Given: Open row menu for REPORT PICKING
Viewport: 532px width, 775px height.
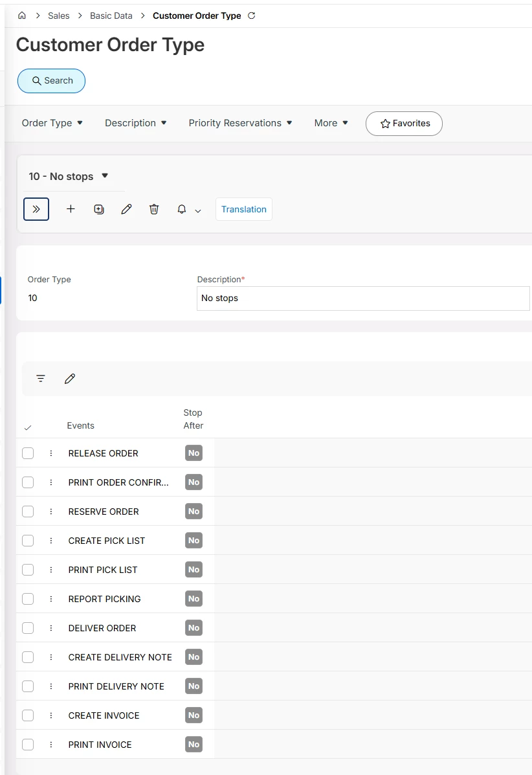Looking at the screenshot, I should tap(51, 599).
